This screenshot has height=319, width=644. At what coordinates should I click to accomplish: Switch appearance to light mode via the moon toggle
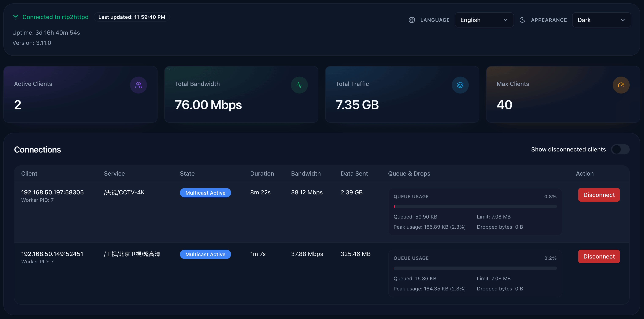point(522,20)
